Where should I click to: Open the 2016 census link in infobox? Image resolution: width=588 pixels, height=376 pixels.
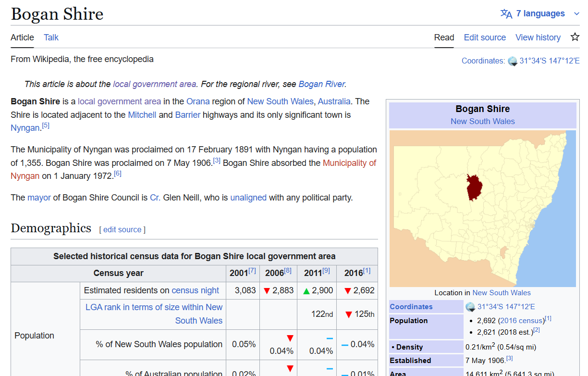[x=521, y=320]
